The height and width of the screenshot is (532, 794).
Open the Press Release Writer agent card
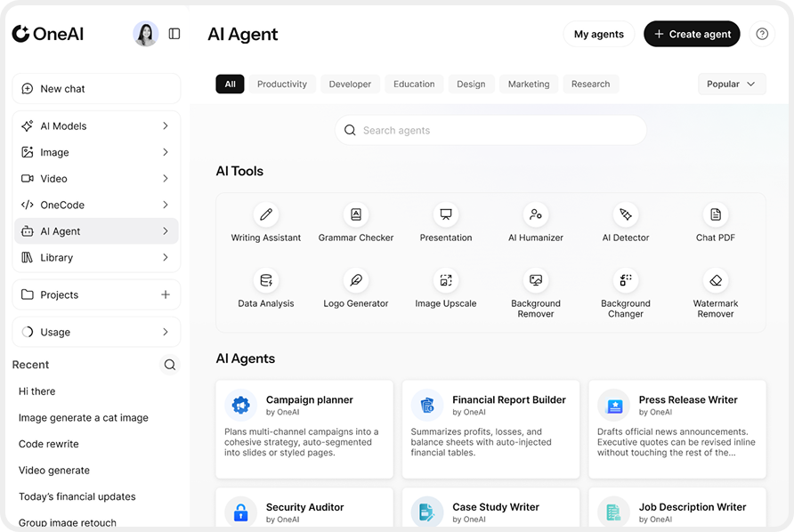pyautogui.click(x=677, y=429)
